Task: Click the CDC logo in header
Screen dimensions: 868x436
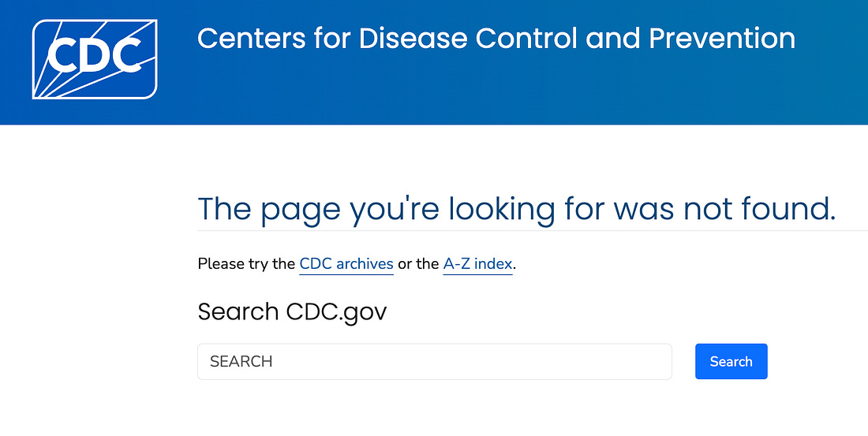Action: 95,60
